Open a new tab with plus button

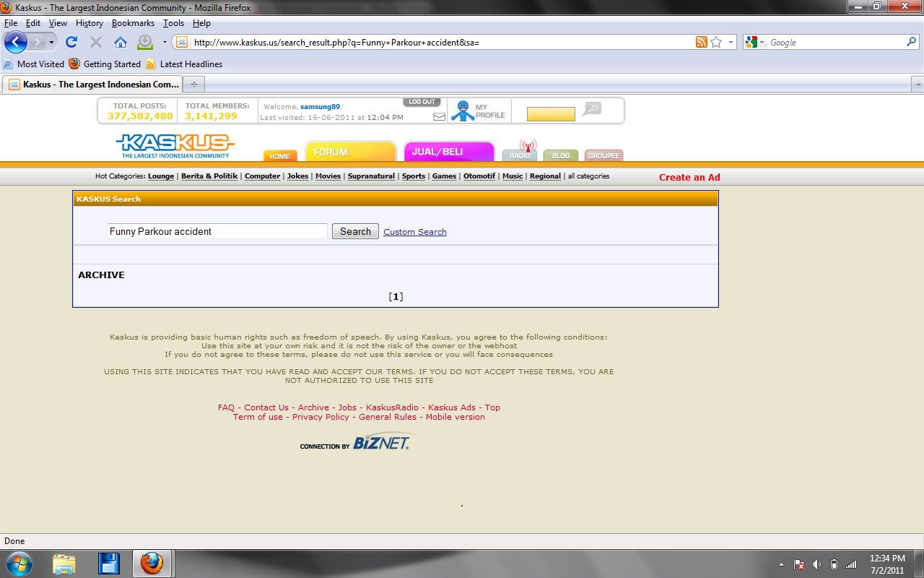coord(193,84)
